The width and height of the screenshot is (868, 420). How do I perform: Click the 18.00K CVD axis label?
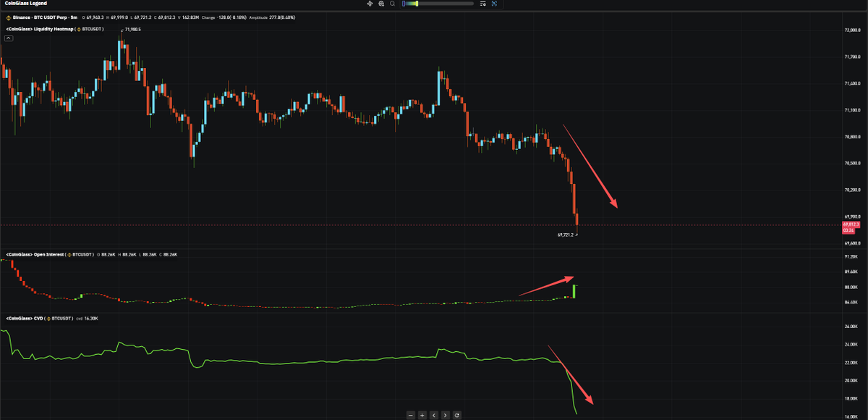[851, 398]
